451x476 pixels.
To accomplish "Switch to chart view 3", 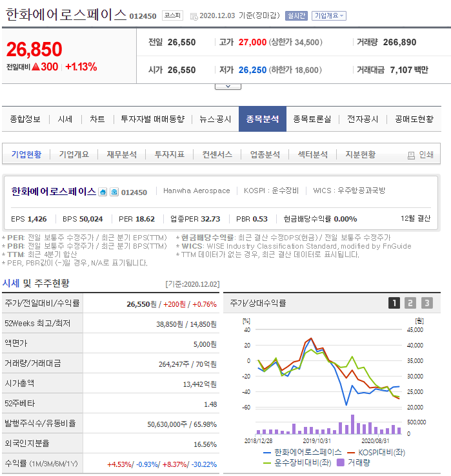I will tap(427, 303).
